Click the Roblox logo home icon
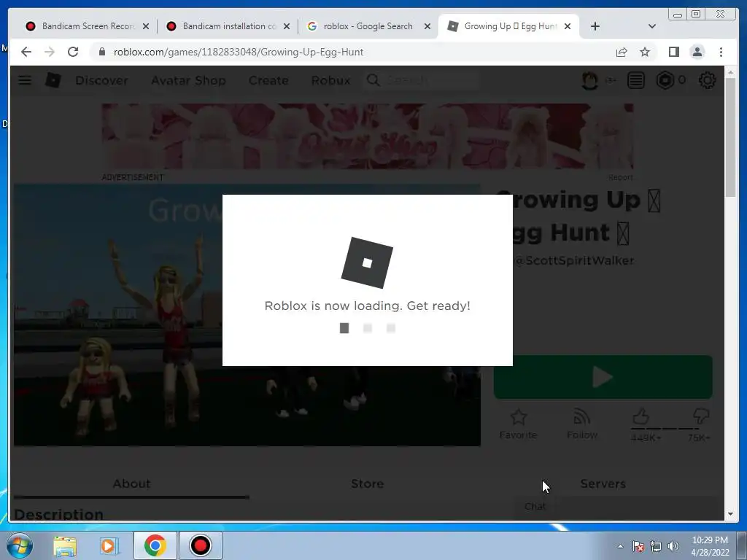This screenshot has height=560, width=747. coord(53,80)
